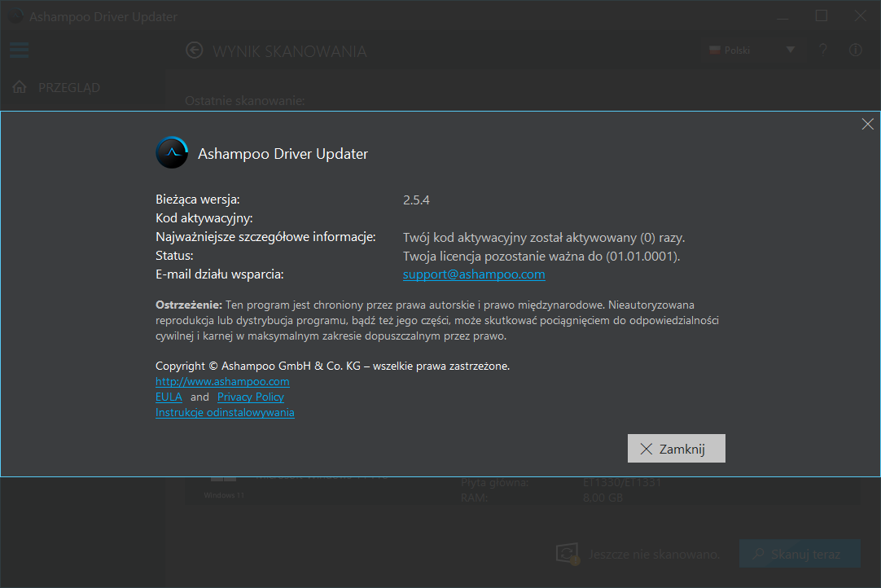Click the Ashampoo Driver Updater logo in the dialog
Screen dimensions: 881x588
click(172, 152)
